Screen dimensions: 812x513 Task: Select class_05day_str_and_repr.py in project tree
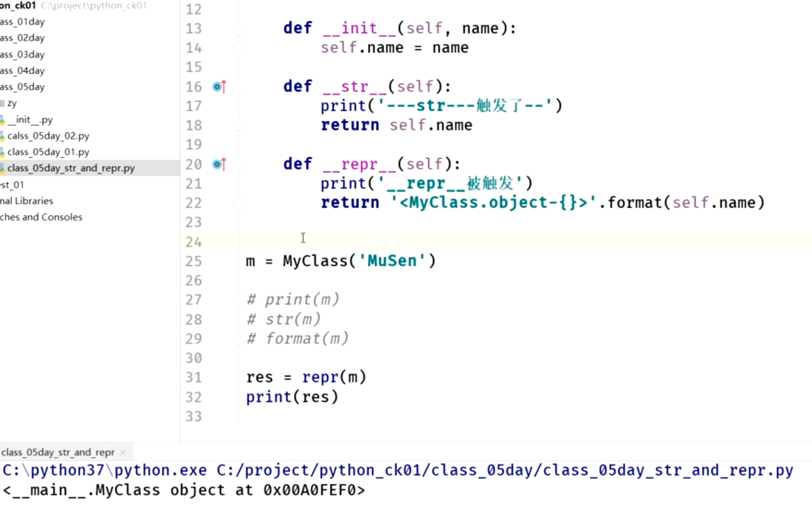click(x=71, y=168)
